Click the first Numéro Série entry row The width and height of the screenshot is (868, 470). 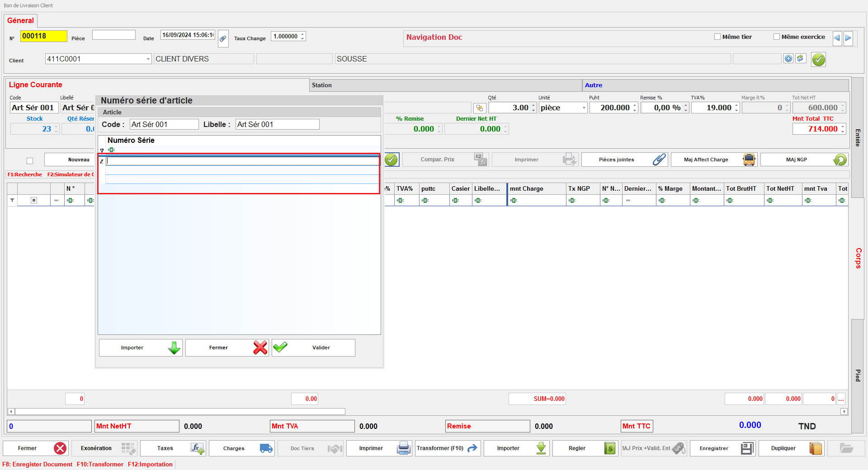[242, 161]
